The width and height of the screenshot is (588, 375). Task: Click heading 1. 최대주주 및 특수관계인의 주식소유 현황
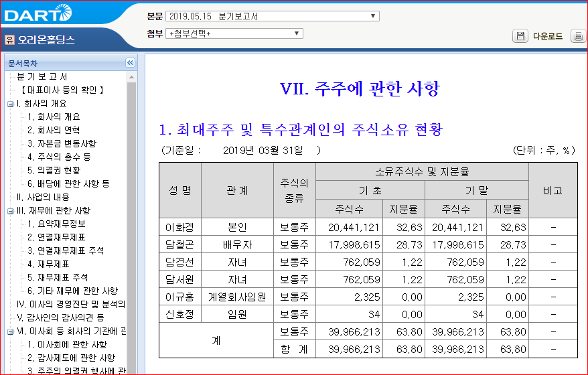point(301,130)
